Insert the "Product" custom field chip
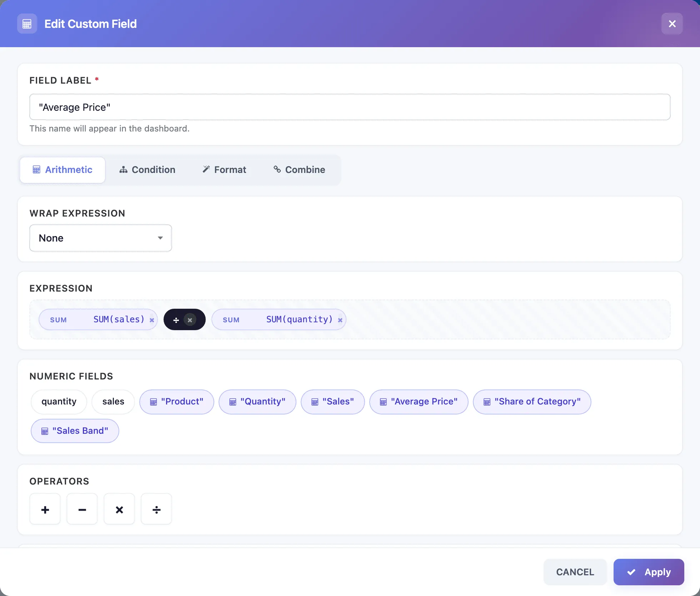The width and height of the screenshot is (700, 596). [177, 402]
